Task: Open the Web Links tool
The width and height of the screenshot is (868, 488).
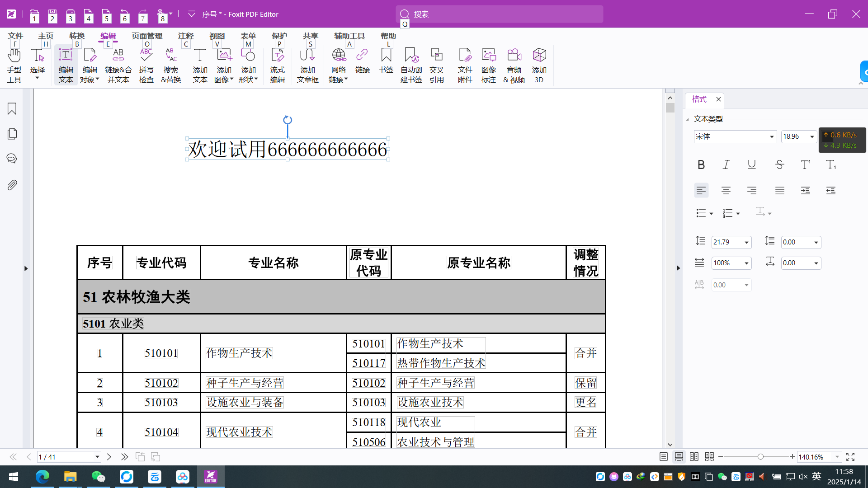Action: click(338, 66)
